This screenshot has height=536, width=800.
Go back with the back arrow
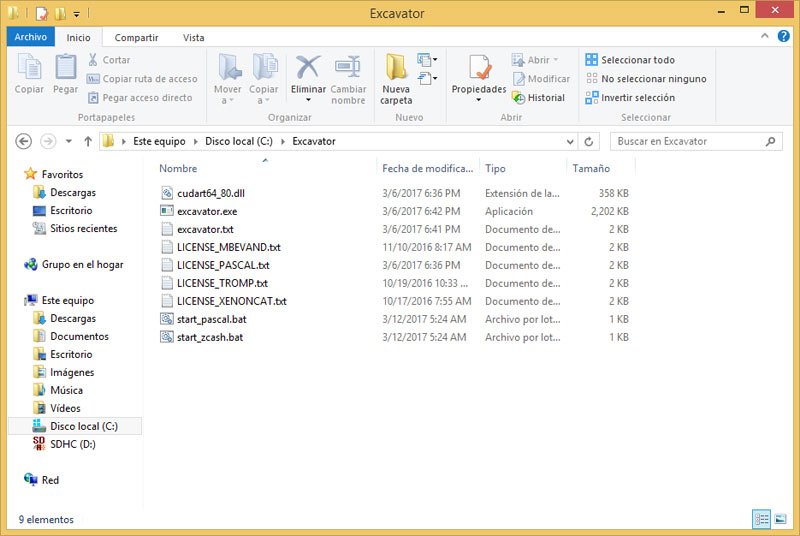pyautogui.click(x=23, y=141)
